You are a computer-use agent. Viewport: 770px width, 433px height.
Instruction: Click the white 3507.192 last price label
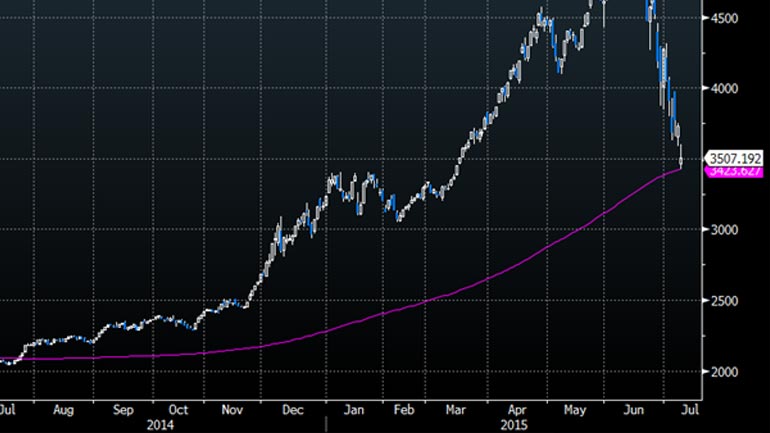tap(735, 158)
